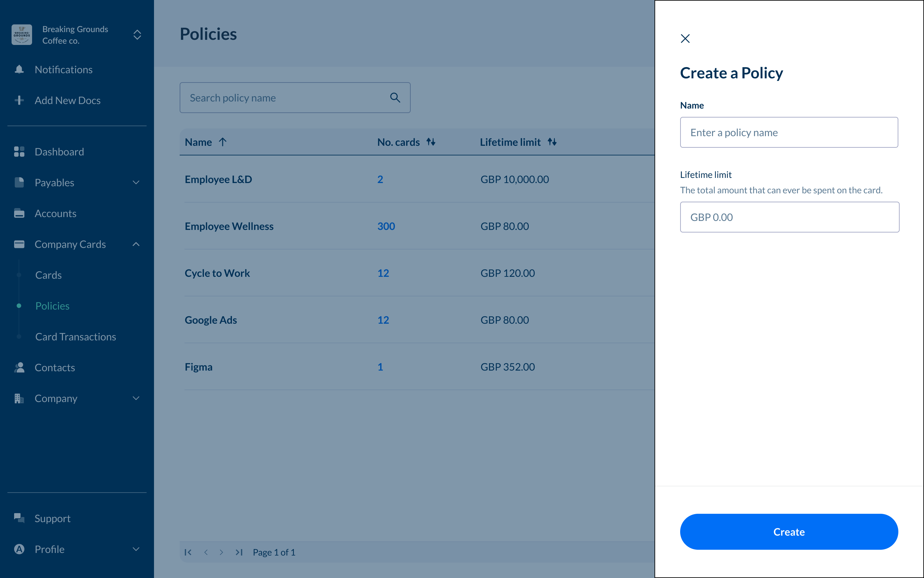Image resolution: width=924 pixels, height=578 pixels.
Task: Click the Support chat icon
Action: tap(19, 518)
